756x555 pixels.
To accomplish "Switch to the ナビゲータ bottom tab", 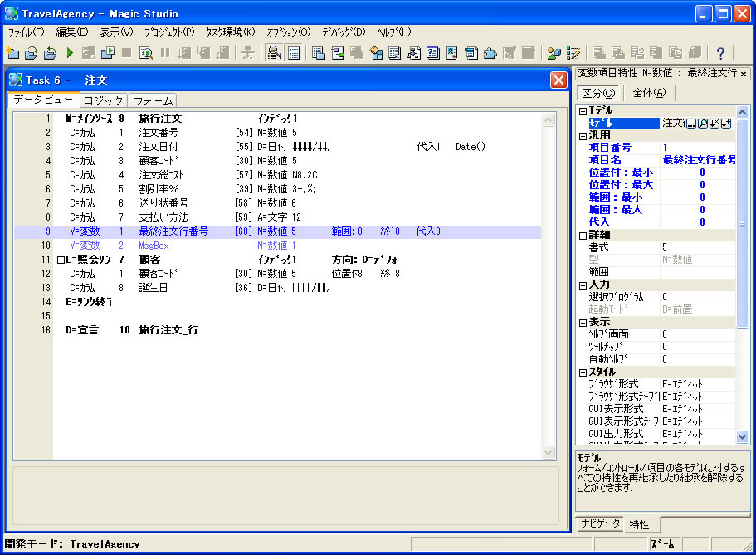I will tap(600, 523).
